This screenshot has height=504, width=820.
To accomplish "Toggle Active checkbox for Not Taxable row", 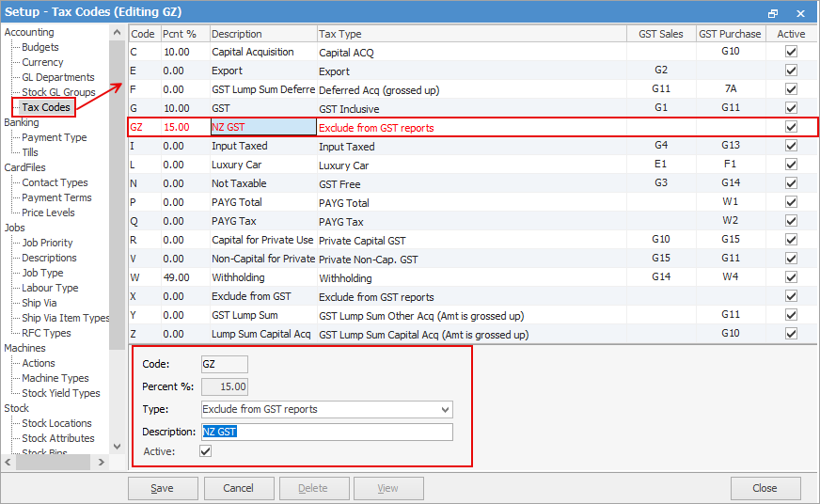I will point(791,183).
